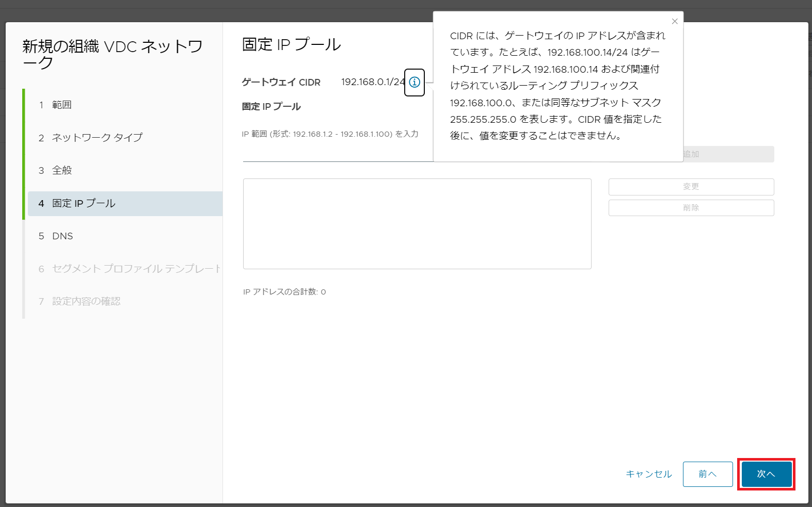Open step 2 ネットワーク タイプ
This screenshot has width=812, height=507.
(125, 138)
